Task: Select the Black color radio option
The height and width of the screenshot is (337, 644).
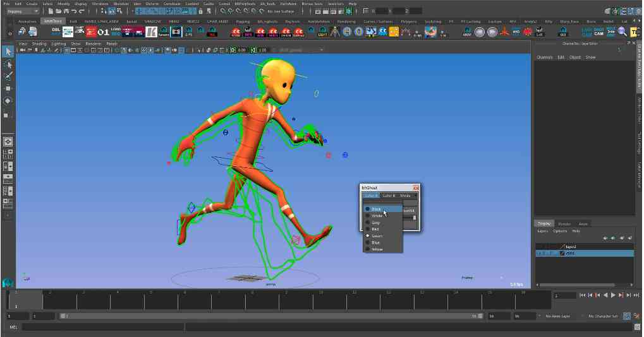Action: point(368,209)
